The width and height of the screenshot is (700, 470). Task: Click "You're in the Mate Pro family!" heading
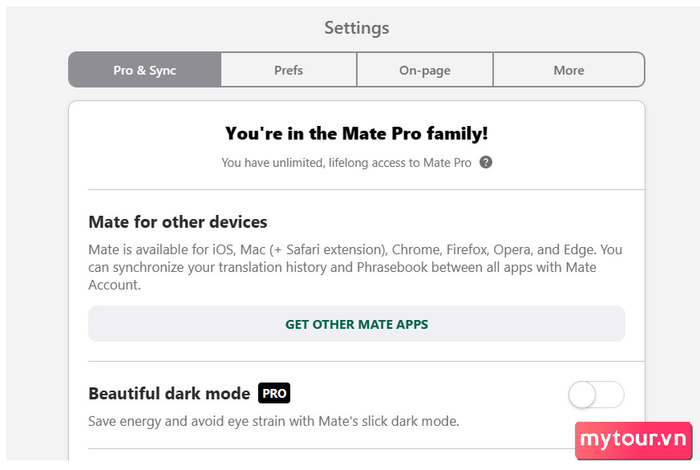point(357,133)
